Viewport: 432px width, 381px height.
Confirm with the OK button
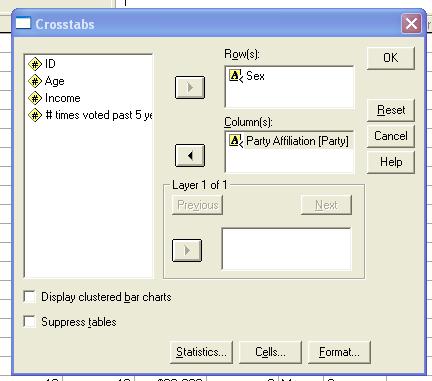[391, 58]
